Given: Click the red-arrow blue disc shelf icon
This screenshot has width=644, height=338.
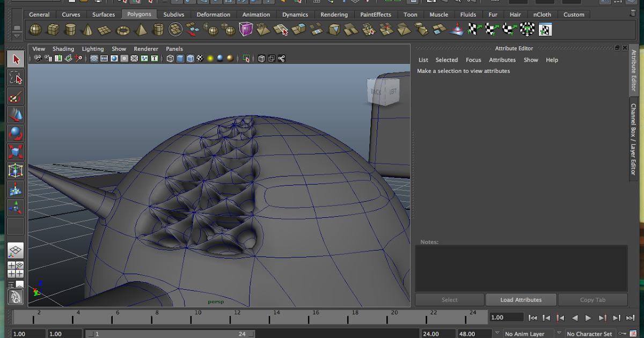Looking at the screenshot, I should tap(457, 30).
